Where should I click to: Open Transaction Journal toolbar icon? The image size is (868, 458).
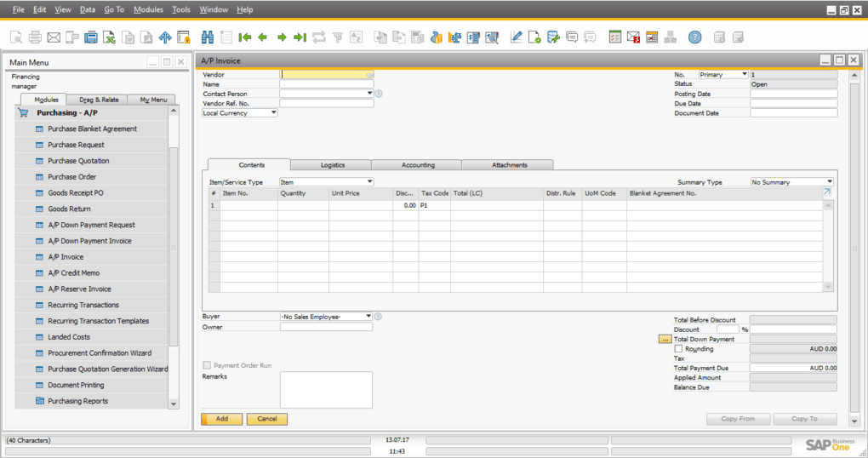(x=473, y=37)
